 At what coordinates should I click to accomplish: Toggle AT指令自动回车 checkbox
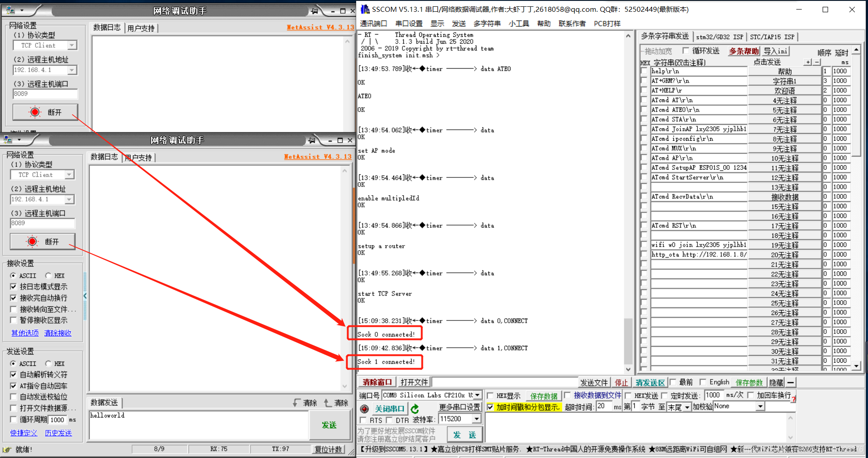pos(14,386)
